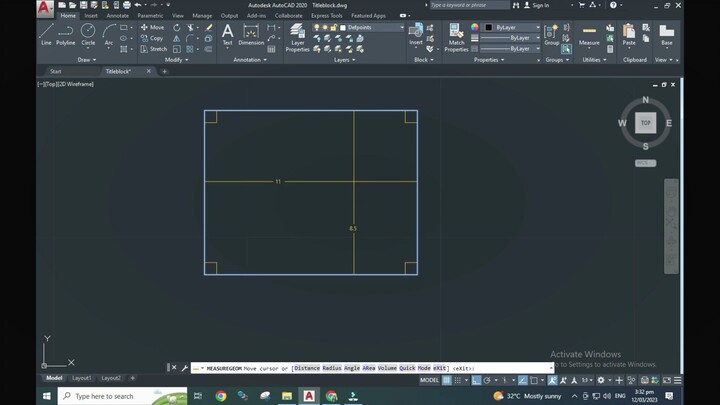Click the Group tool
The width and height of the screenshot is (720, 405).
(551, 35)
